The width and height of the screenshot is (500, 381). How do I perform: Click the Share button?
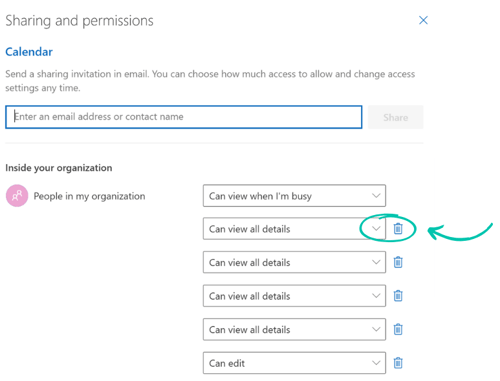coord(396,117)
